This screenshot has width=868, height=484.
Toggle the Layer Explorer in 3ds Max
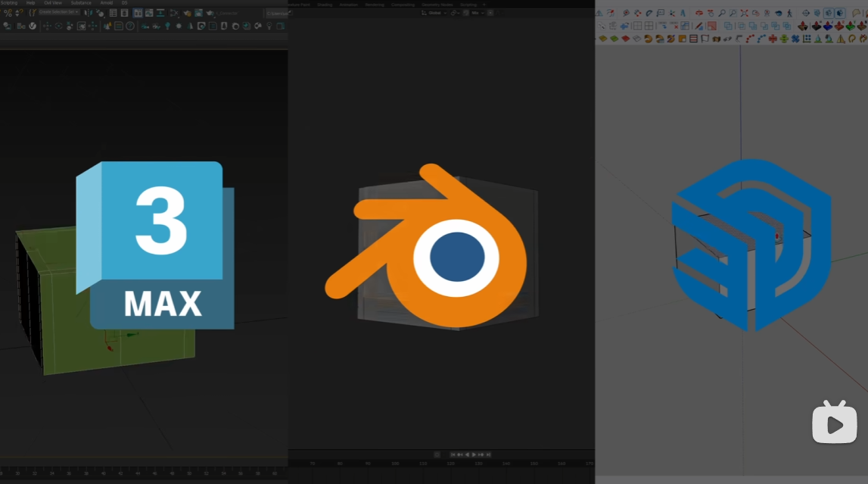tap(125, 13)
